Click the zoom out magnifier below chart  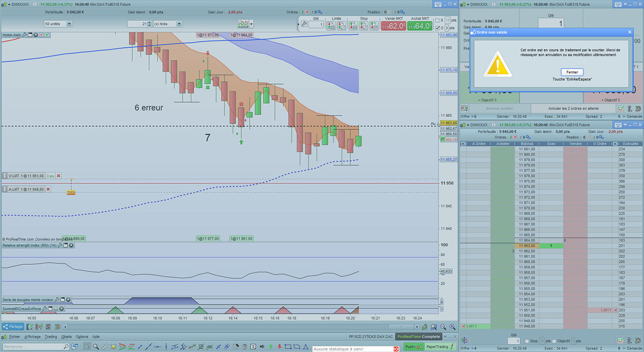[443, 327]
